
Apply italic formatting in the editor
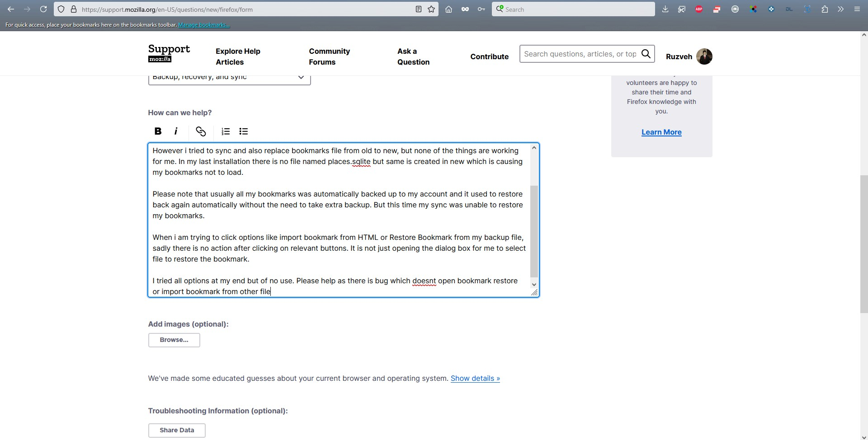[x=176, y=131]
